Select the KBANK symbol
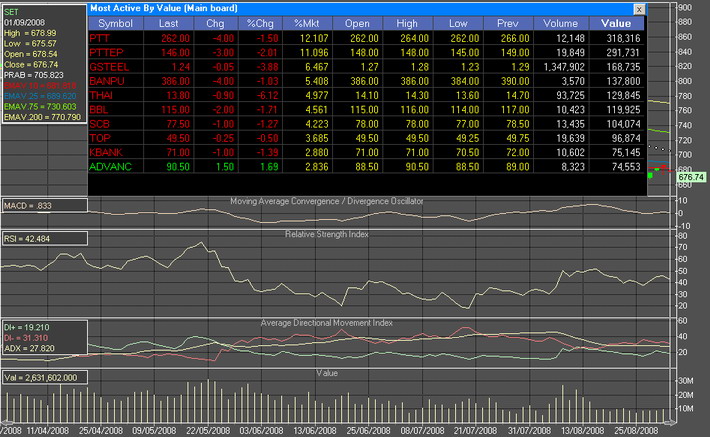Viewport: 710px width, 437px height. 106,153
